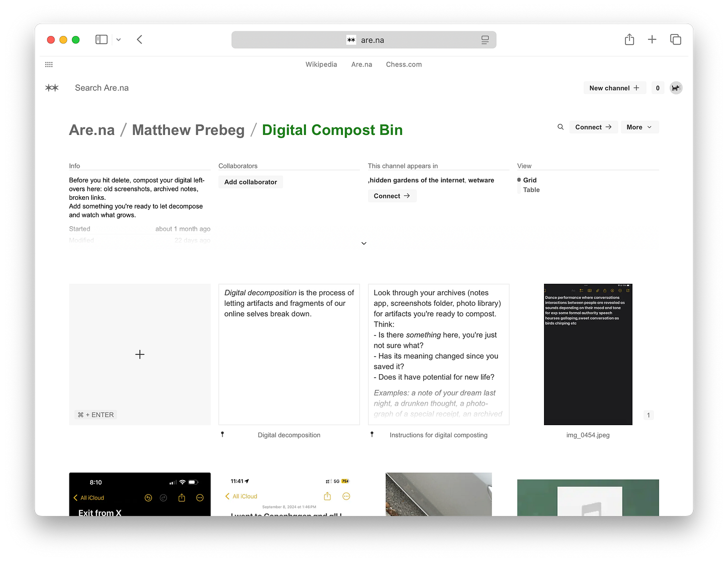728x562 pixels.
Task: Click Instructions for digital composting title
Action: (438, 435)
